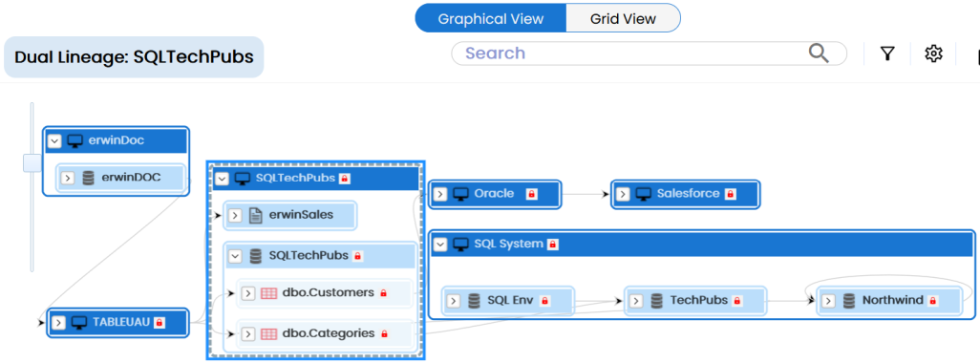980x363 pixels.
Task: Click the Northwind database icon
Action: (849, 301)
